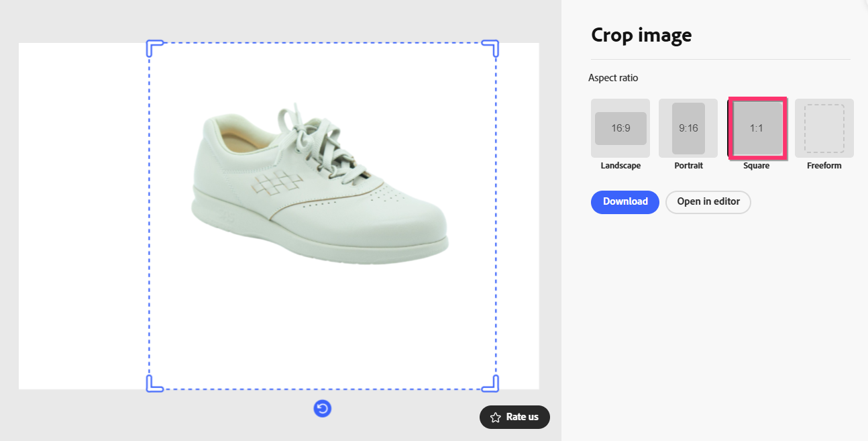
Task: Reset the crop with the blue circular arrow
Action: point(323,408)
